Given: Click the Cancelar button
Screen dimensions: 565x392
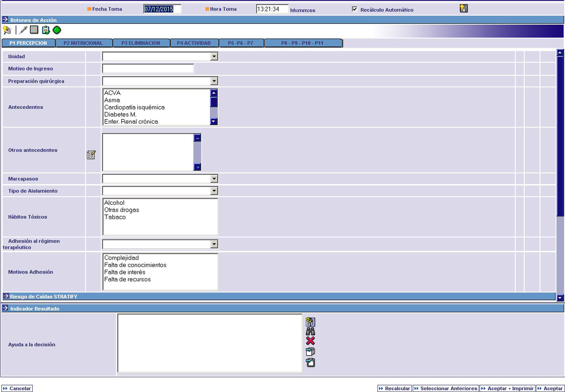Looking at the screenshot, I should (x=17, y=388).
